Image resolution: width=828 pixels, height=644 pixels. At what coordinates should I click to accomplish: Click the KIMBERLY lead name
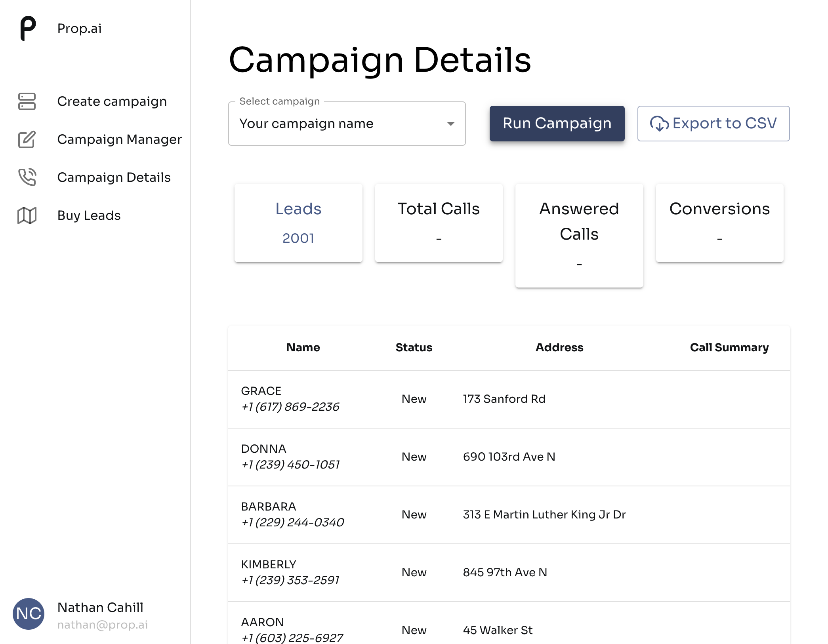point(269,564)
